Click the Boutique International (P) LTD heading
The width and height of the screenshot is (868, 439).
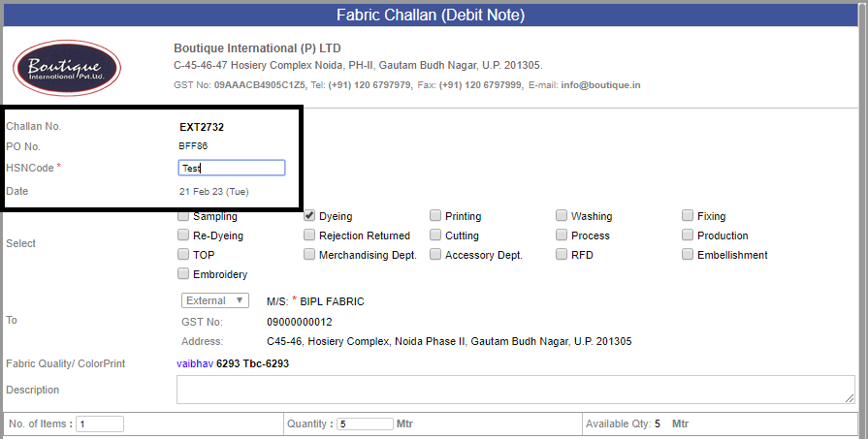(257, 48)
